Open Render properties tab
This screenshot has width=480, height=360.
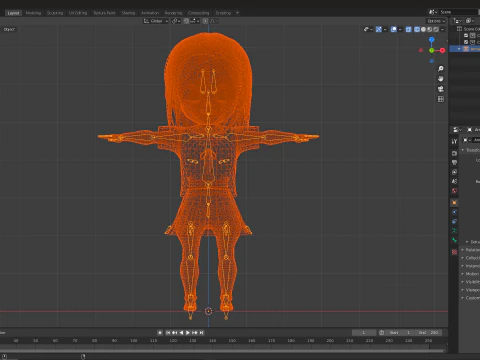pos(454,153)
